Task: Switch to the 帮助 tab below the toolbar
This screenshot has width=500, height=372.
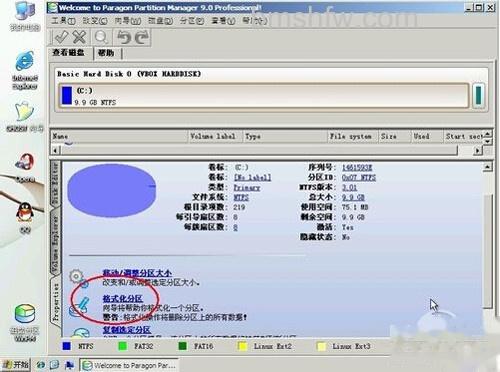Action: 106,53
